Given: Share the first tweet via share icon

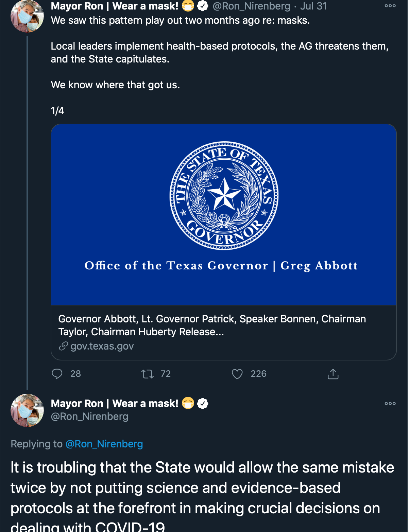Looking at the screenshot, I should click(x=333, y=374).
